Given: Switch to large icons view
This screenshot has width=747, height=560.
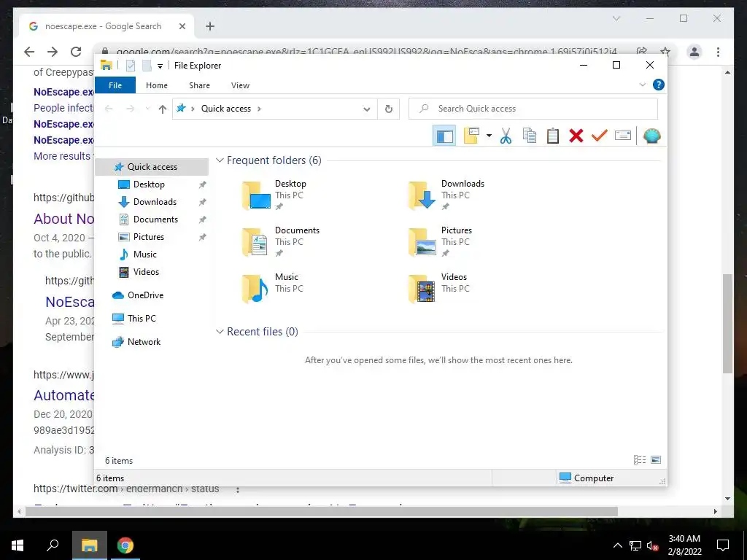Looking at the screenshot, I should pyautogui.click(x=656, y=460).
